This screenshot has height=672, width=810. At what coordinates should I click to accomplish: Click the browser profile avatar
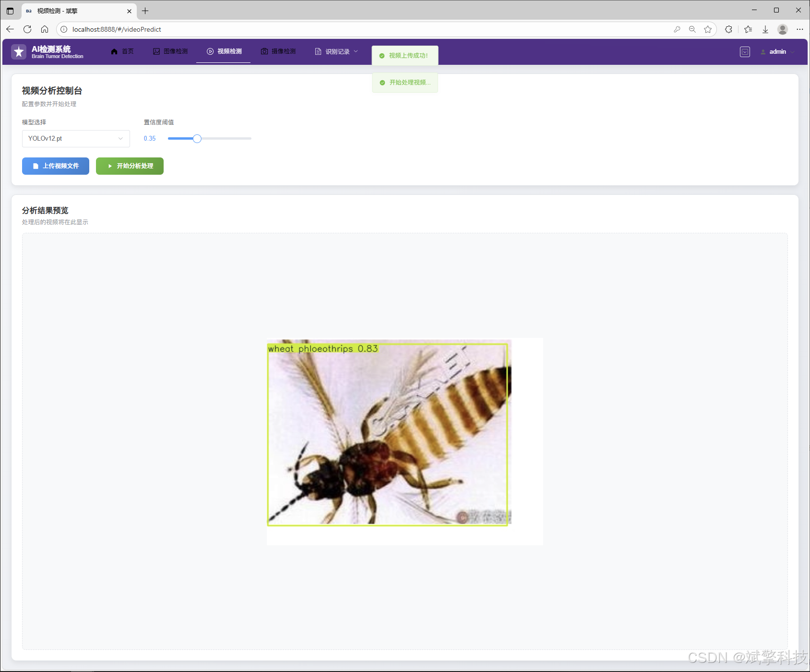coord(783,29)
